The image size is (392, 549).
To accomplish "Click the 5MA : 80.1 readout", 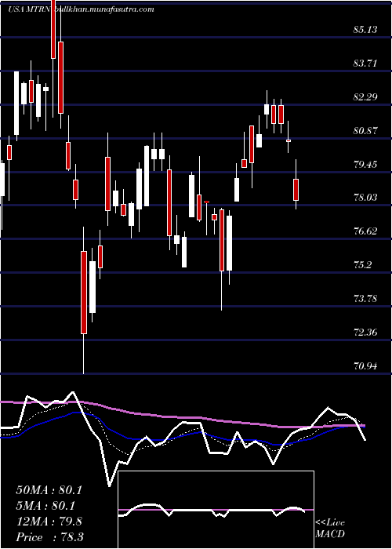I will [x=45, y=506].
